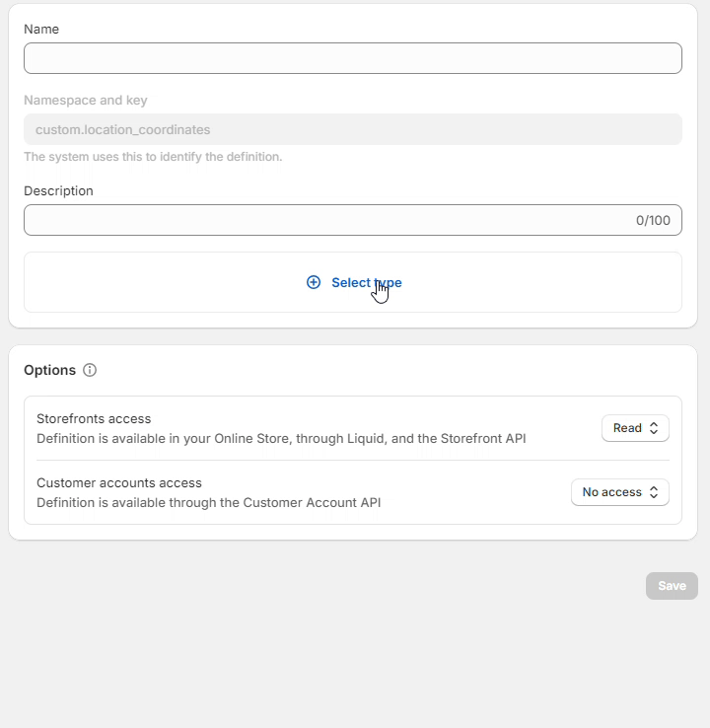Click the 0/100 character counter
The image size is (710, 728).
(653, 220)
